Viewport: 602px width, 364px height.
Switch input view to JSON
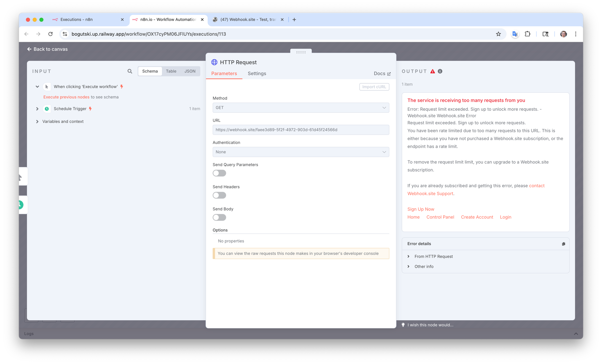point(190,71)
